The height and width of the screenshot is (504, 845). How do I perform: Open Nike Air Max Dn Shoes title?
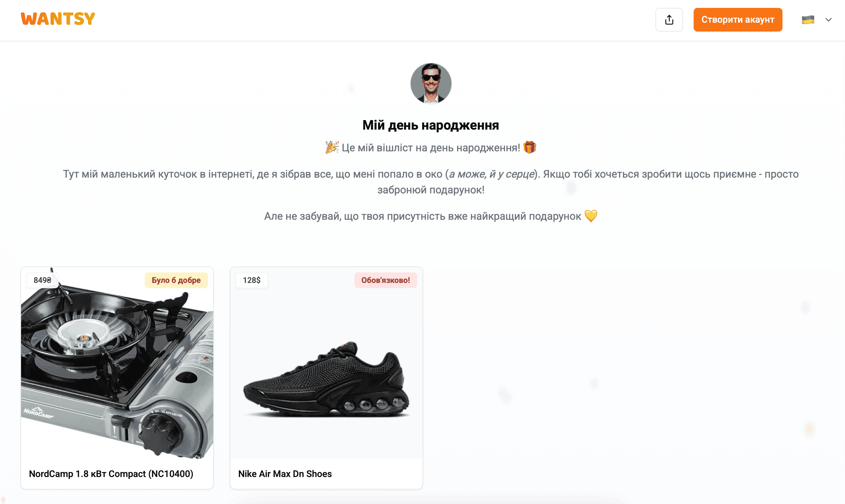point(285,473)
